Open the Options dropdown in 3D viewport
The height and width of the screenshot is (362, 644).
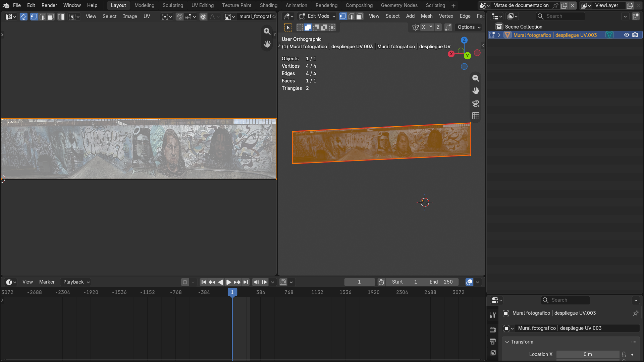point(469,27)
